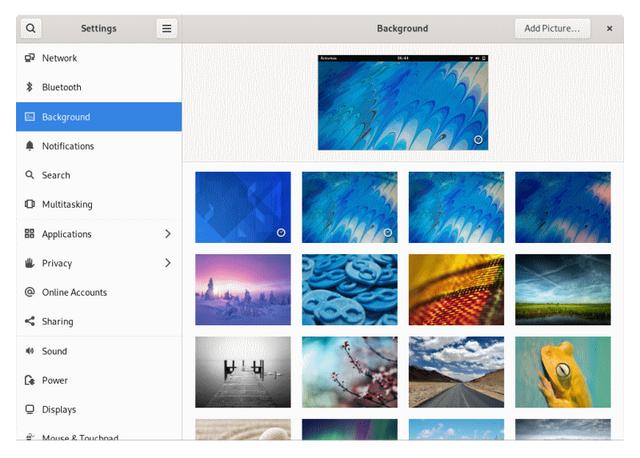Choose the blue stacked discs wallpaper
This screenshot has width=640, height=458.
click(x=349, y=290)
